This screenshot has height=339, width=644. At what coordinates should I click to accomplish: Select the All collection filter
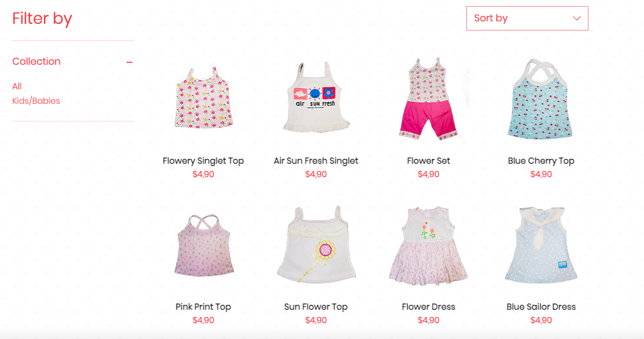coord(17,86)
